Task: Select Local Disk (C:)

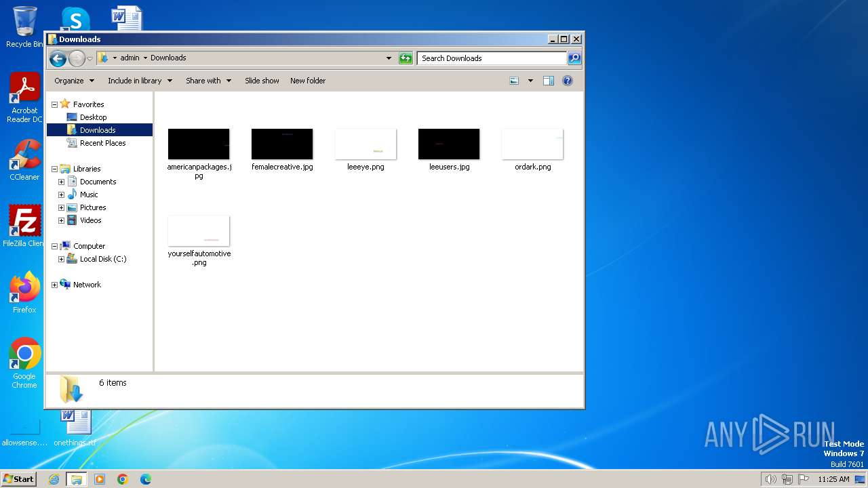Action: coord(102,259)
